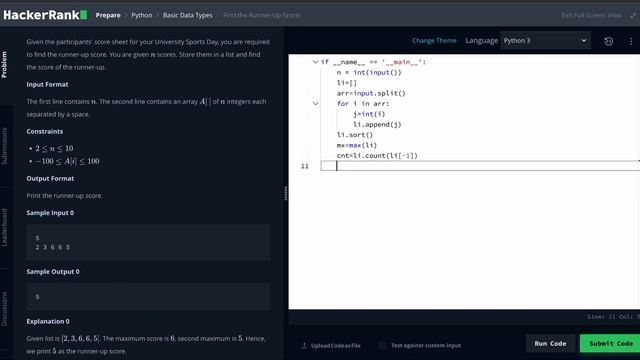Go to Python in breadcrumb

click(x=142, y=15)
